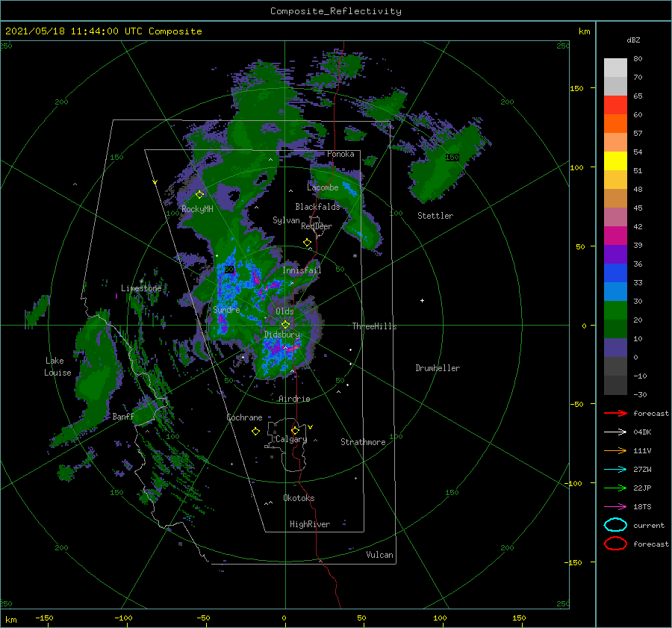Click the Calgary city label

coord(291,439)
